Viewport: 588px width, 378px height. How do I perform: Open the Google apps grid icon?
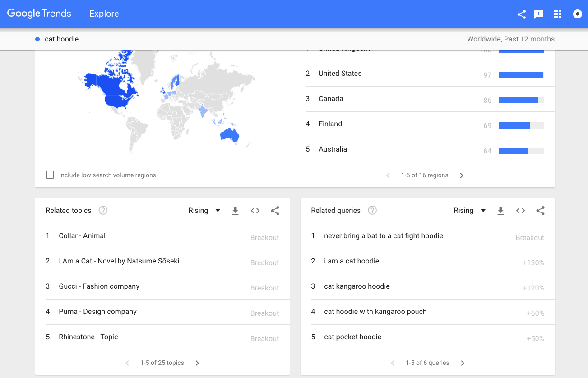click(557, 14)
